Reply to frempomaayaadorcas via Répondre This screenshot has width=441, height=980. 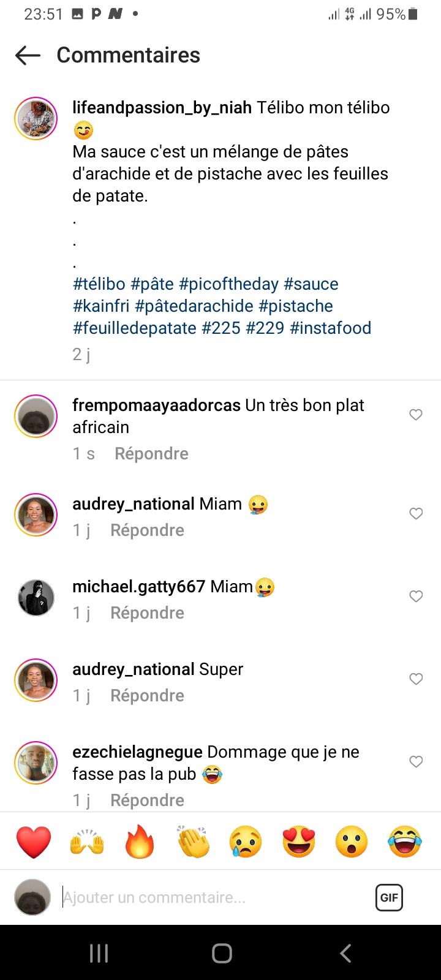click(151, 454)
